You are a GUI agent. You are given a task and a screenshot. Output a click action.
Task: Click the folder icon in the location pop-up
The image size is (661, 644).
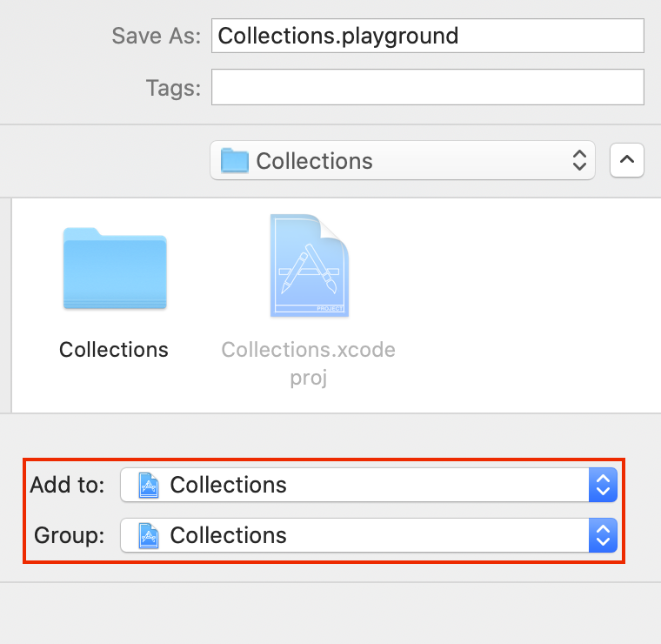click(235, 161)
